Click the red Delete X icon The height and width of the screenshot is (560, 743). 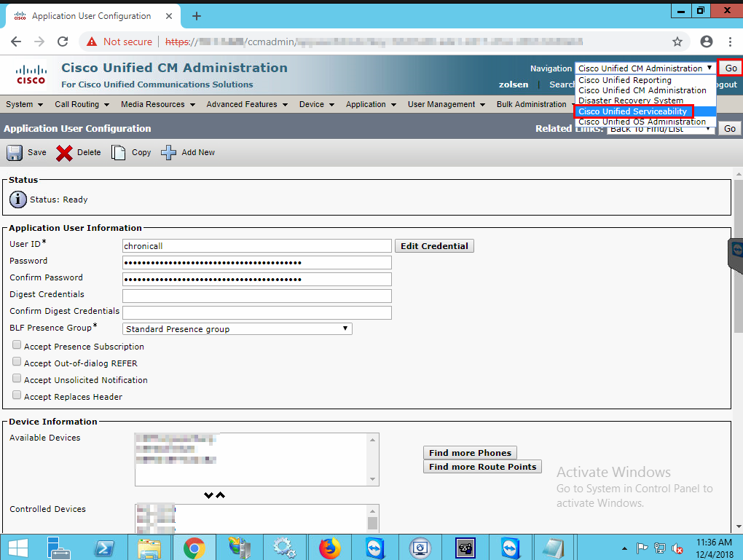coord(64,152)
